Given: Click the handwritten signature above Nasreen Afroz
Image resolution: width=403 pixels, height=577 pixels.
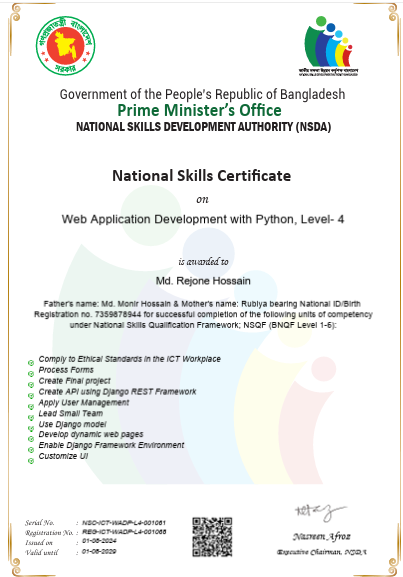Looking at the screenshot, I should coord(320,513).
